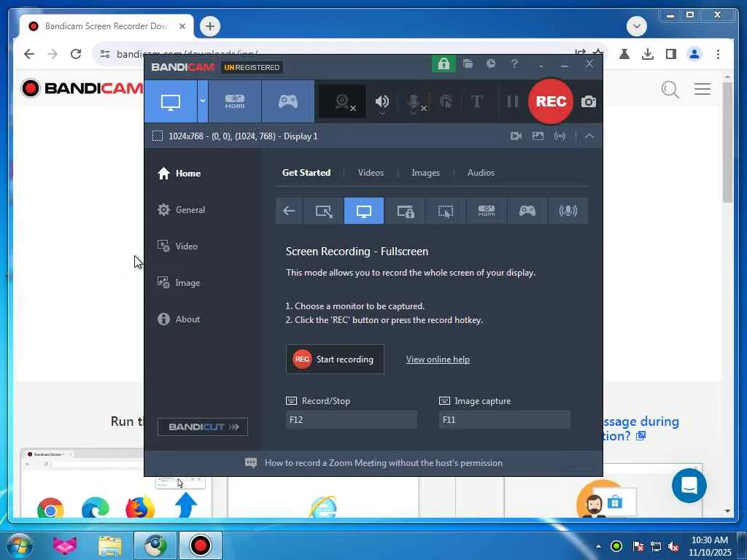Click the picture icon in status bar
The image size is (747, 560).
point(538,136)
